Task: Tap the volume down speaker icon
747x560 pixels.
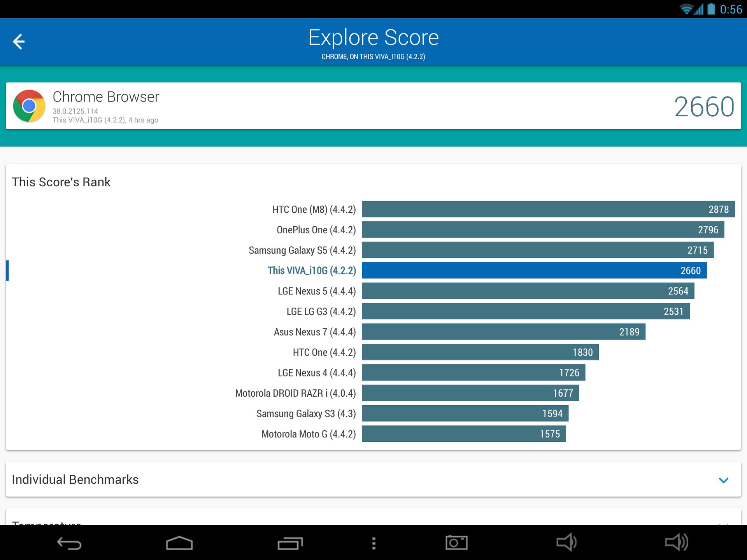Action: 566,542
